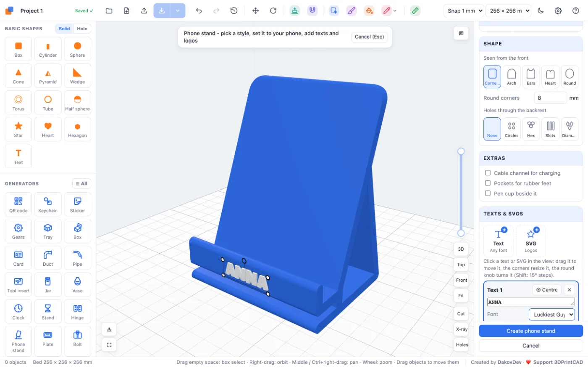The width and height of the screenshot is (588, 368).
Task: Open the 256 × 256 bed size dropdown
Action: [508, 11]
